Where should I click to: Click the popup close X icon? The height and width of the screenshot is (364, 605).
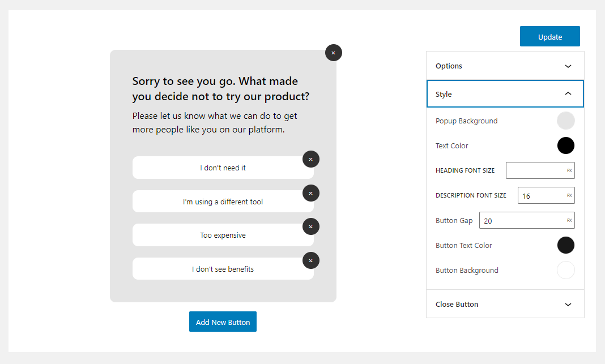pos(333,53)
